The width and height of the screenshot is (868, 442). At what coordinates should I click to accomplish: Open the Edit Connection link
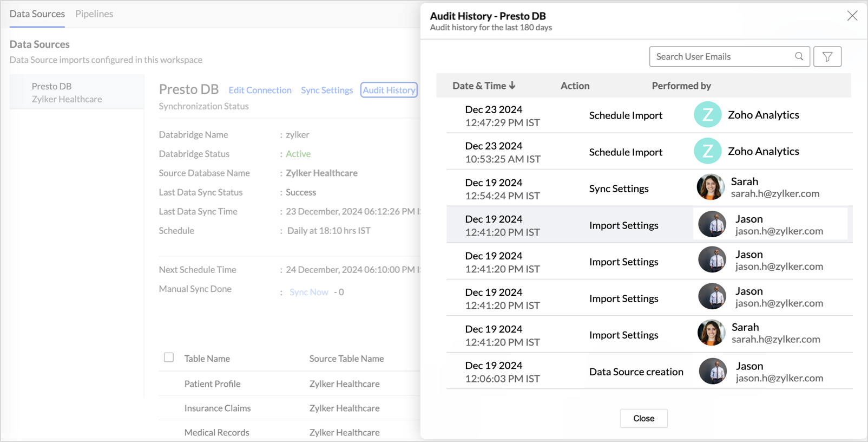pyautogui.click(x=260, y=90)
